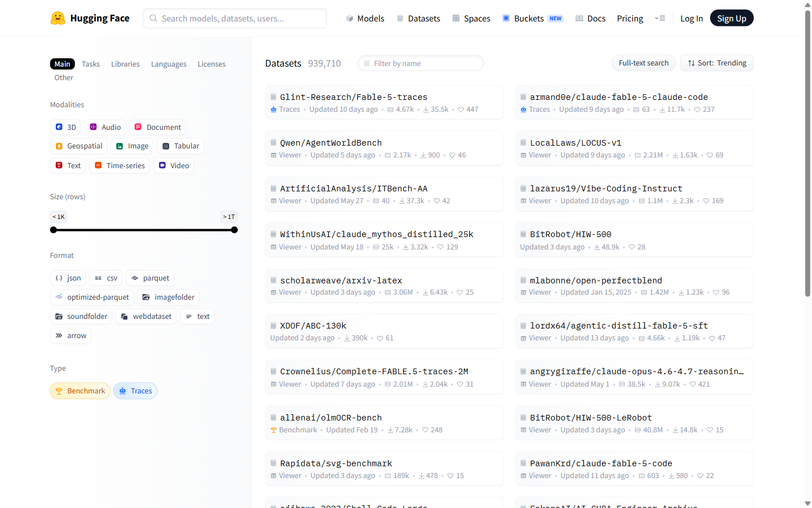Click the json format braces icon

click(x=59, y=278)
